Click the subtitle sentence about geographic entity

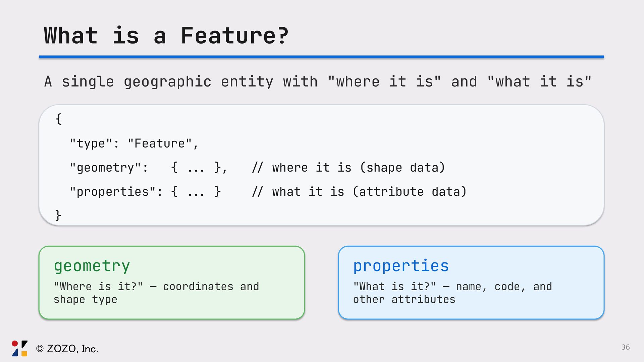click(318, 82)
